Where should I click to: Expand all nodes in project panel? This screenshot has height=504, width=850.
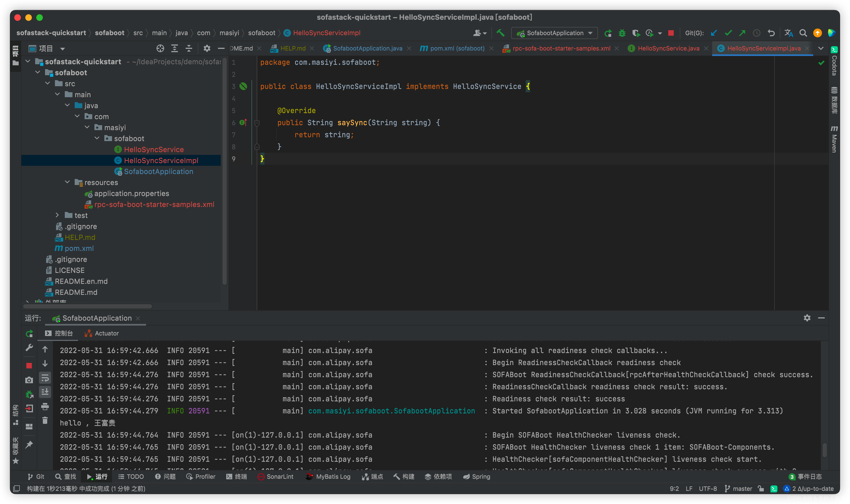(175, 49)
